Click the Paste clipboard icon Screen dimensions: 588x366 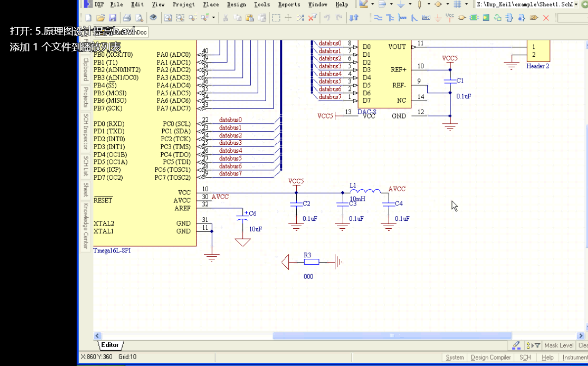pyautogui.click(x=250, y=18)
